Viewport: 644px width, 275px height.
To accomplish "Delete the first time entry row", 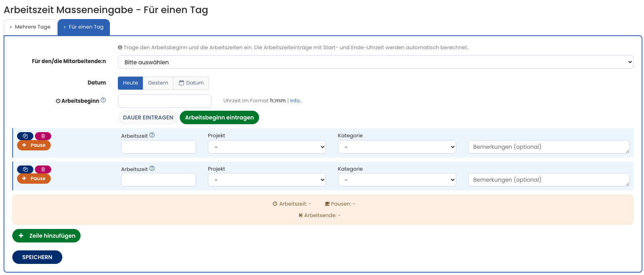I will click(x=43, y=136).
